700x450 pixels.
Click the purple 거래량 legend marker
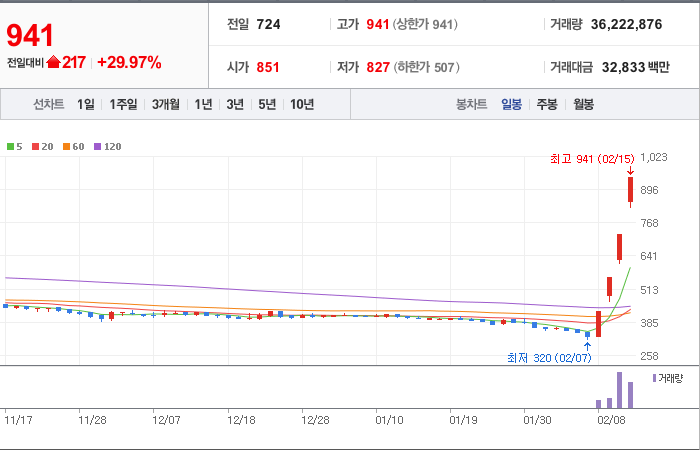(x=654, y=378)
